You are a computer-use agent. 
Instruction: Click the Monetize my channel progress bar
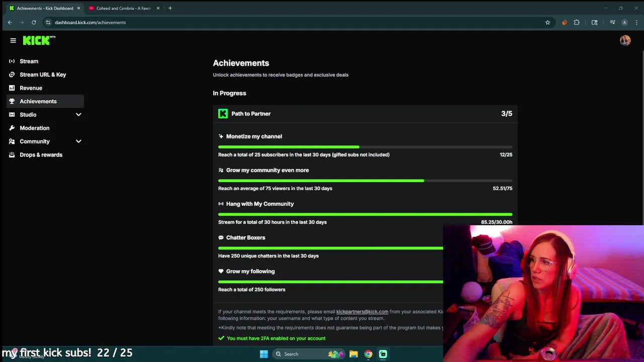(365, 147)
